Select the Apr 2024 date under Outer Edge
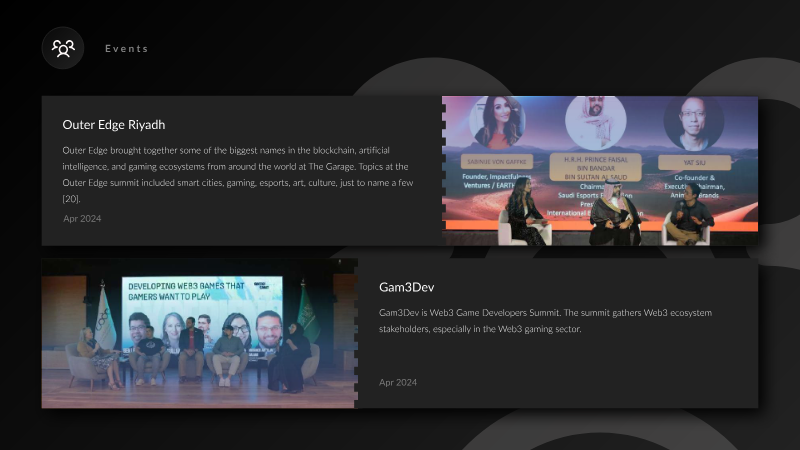 pyautogui.click(x=82, y=218)
